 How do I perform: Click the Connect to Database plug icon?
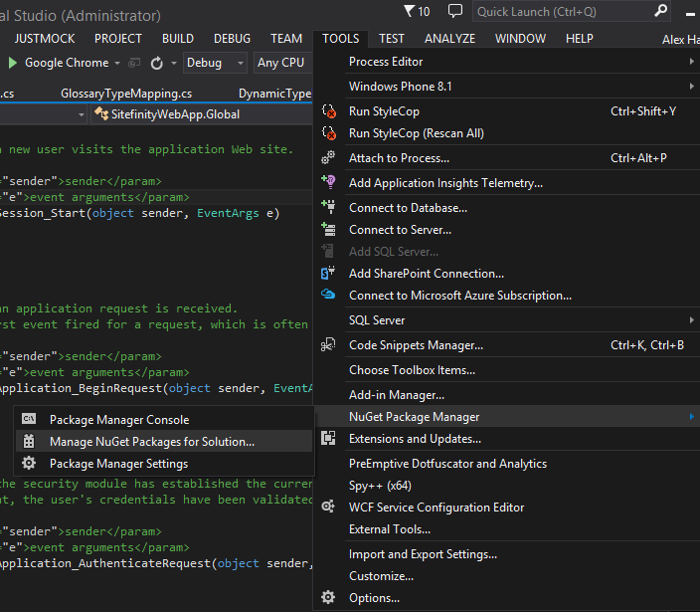(x=328, y=207)
